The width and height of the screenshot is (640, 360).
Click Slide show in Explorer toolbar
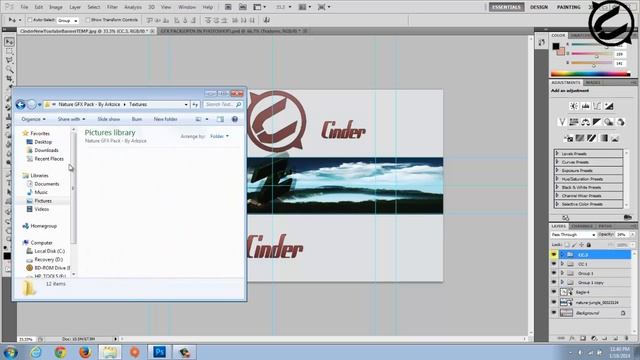coord(109,119)
